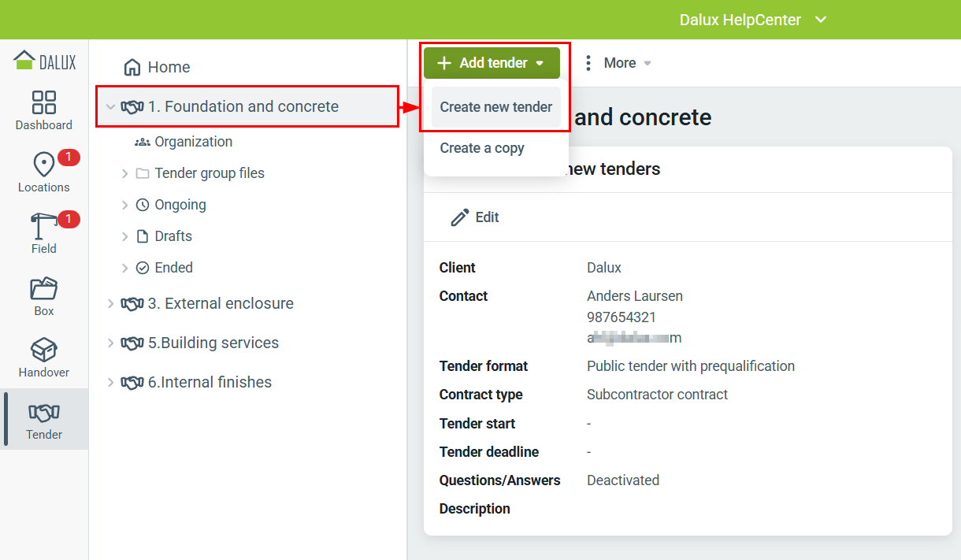The width and height of the screenshot is (961, 560).
Task: Click the Dalux logo
Action: [x=44, y=61]
